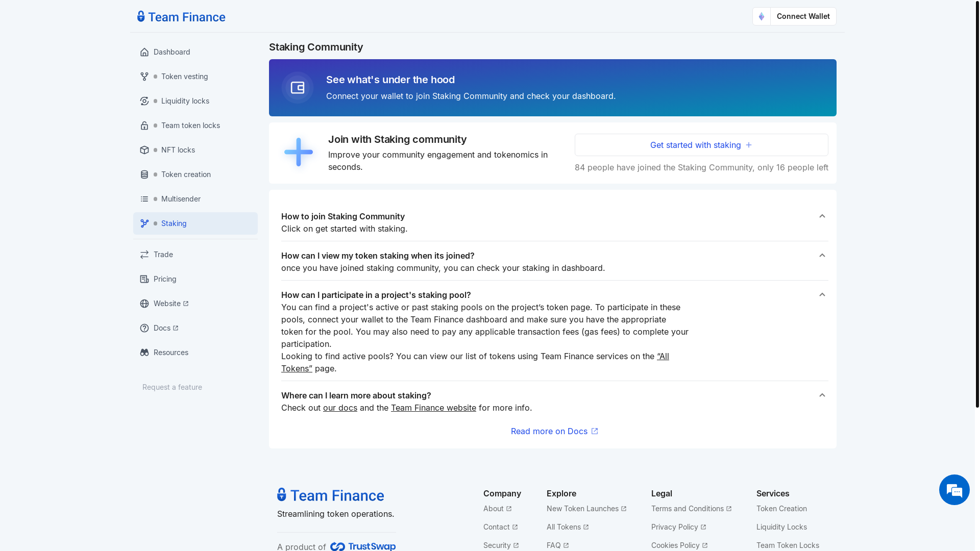The height and width of the screenshot is (551, 980).
Task: Click the Website globe icon
Action: 144,304
